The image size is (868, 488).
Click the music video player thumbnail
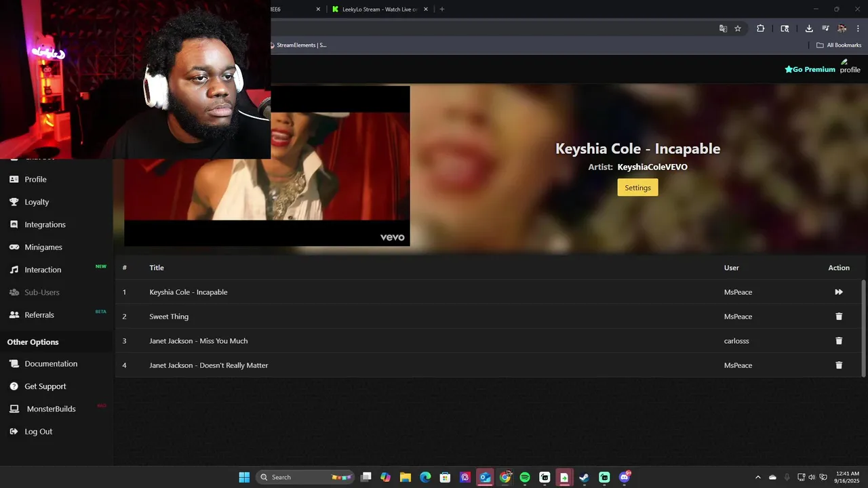pos(267,166)
